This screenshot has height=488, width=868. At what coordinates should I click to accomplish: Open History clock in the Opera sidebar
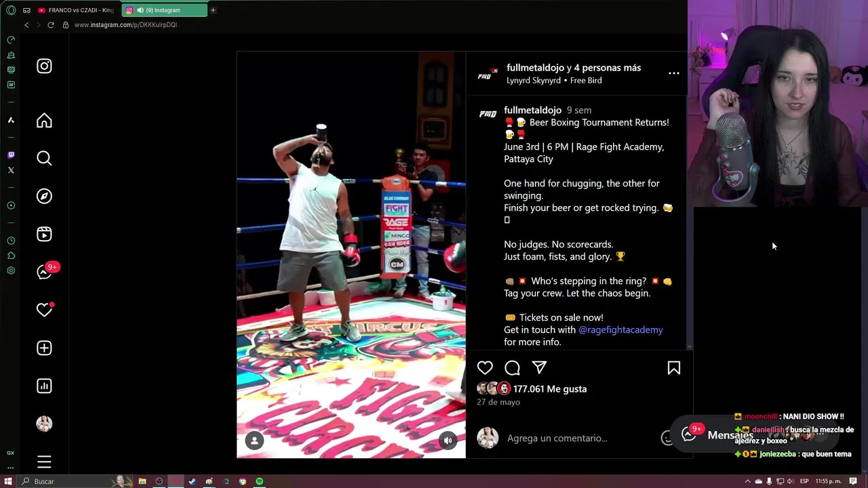[x=11, y=241]
